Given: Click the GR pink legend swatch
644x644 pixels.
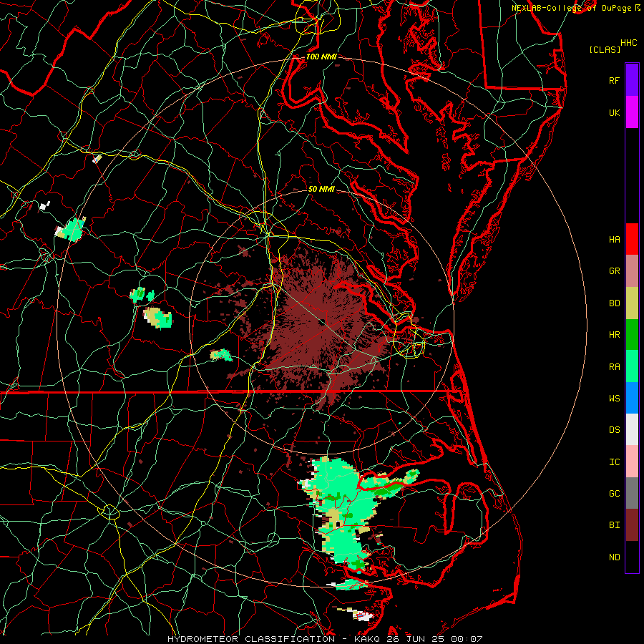Looking at the screenshot, I should [x=632, y=271].
